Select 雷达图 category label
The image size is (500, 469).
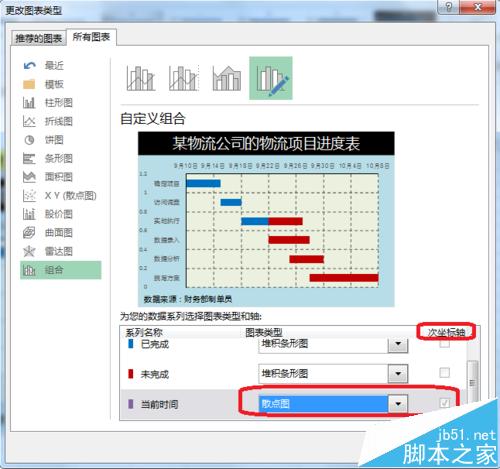tap(59, 251)
